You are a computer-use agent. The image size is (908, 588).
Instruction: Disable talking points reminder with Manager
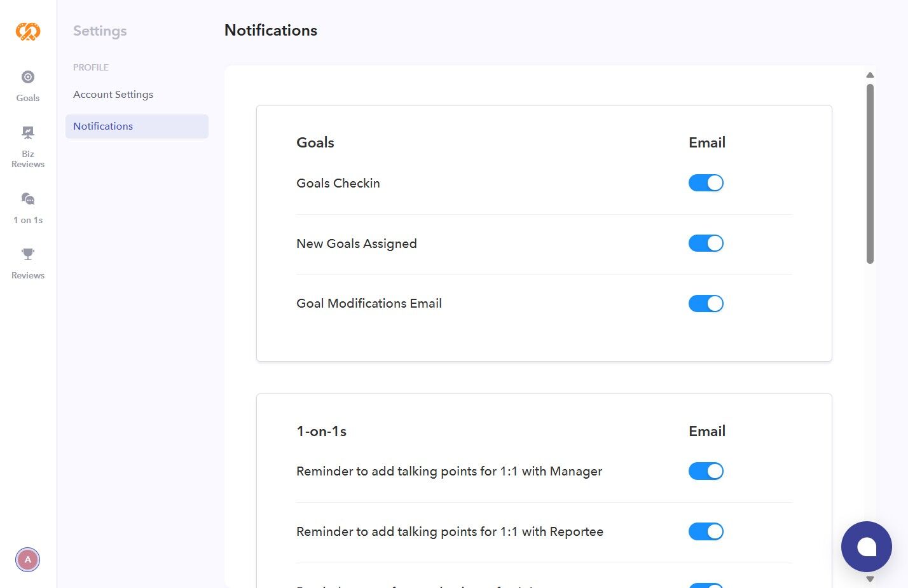point(706,471)
